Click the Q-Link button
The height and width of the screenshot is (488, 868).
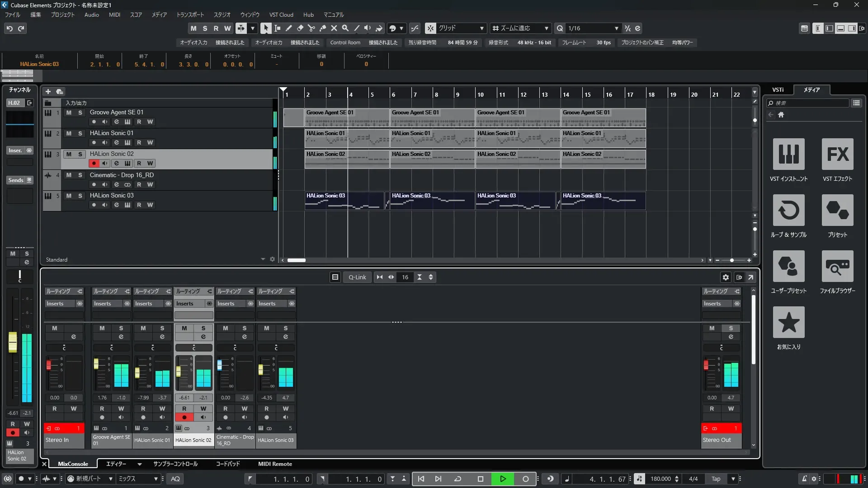tap(357, 277)
